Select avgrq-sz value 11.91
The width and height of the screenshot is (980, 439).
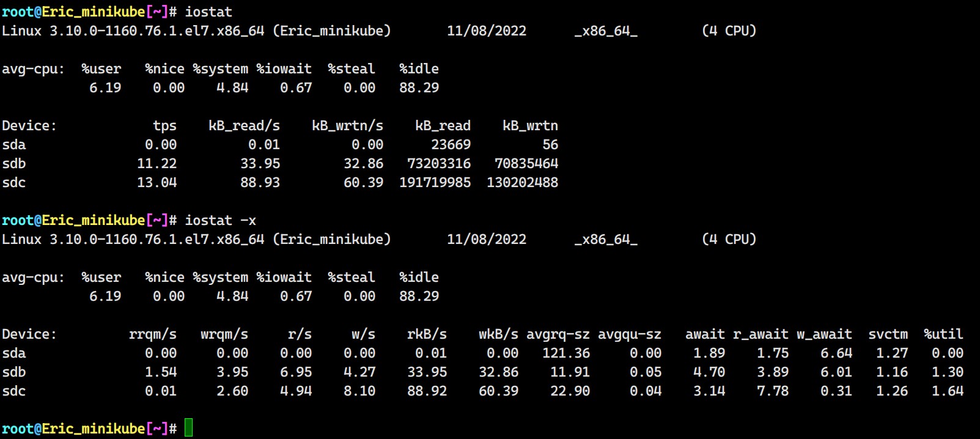570,372
